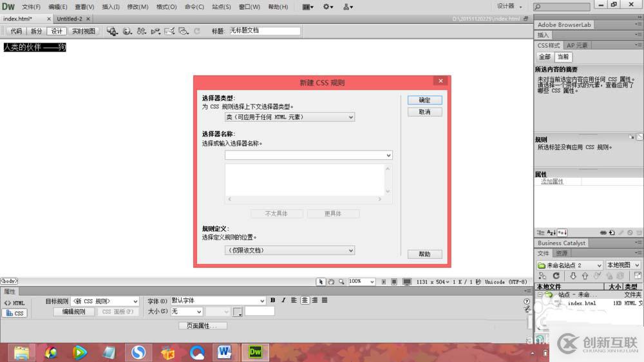Switch Properties panel to HTML mode
Viewport: 644px width, 362px height.
pyautogui.click(x=15, y=303)
